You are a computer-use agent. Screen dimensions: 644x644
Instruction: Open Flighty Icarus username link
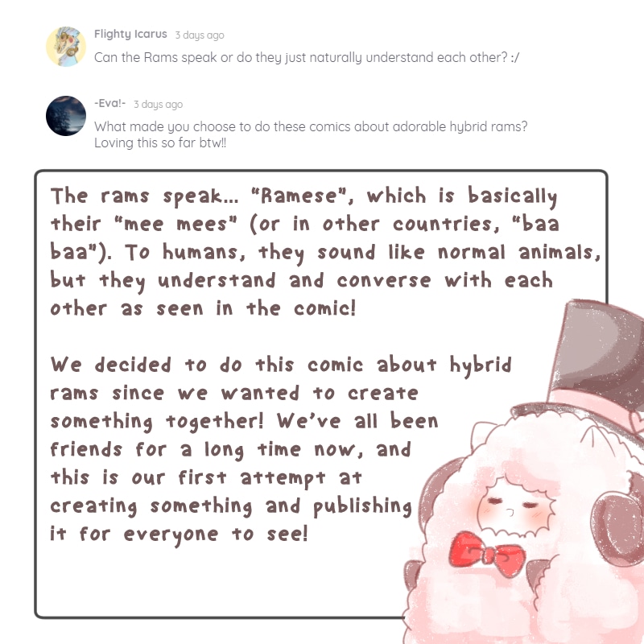[x=130, y=34]
